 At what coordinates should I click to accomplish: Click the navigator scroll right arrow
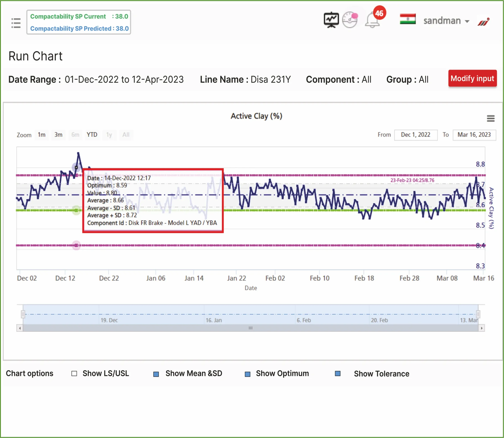pyautogui.click(x=482, y=328)
